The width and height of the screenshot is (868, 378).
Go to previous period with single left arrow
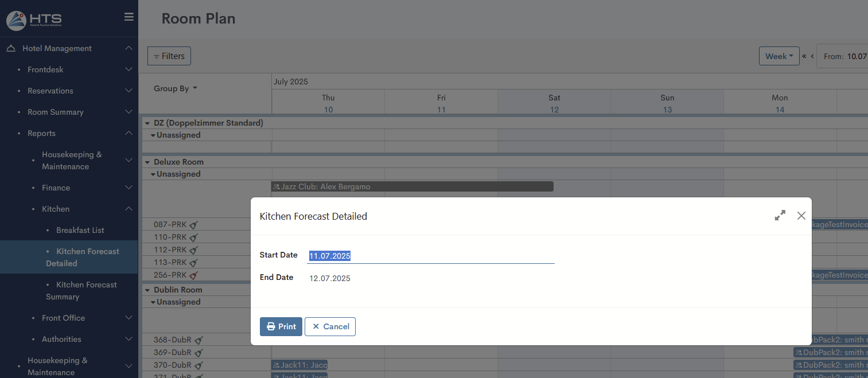812,56
